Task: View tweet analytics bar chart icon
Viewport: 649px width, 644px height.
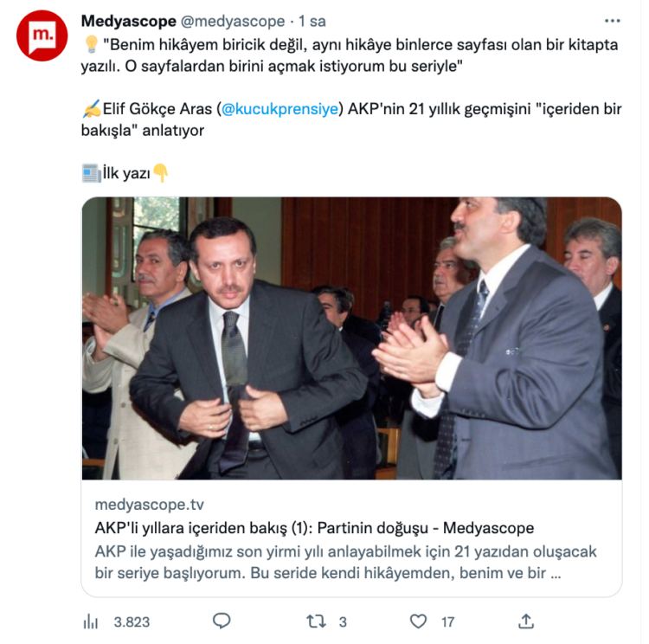Action: coord(91,621)
